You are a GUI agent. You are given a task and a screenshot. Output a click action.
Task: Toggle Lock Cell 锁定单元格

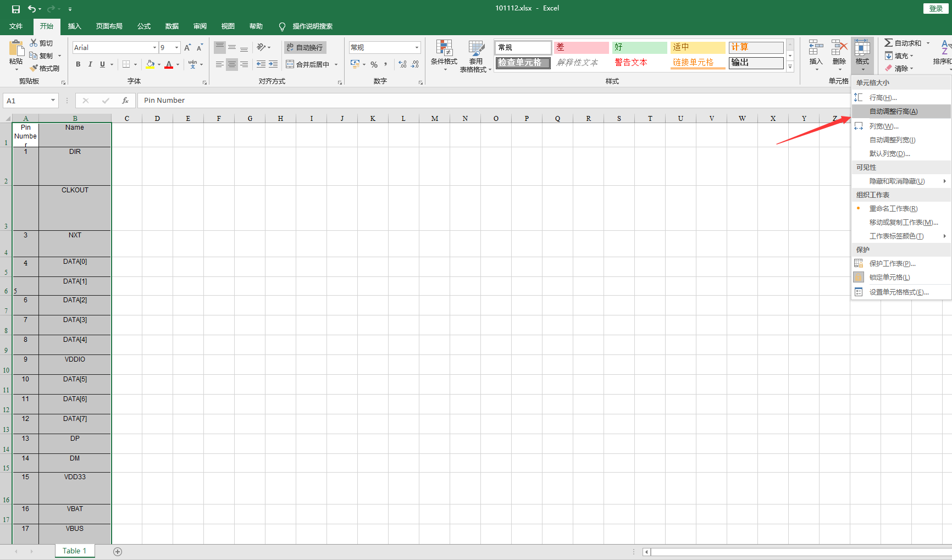[x=890, y=278]
